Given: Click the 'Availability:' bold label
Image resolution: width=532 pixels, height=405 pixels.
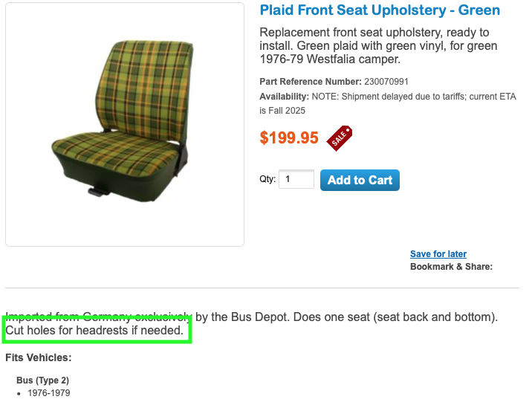Looking at the screenshot, I should [285, 97].
